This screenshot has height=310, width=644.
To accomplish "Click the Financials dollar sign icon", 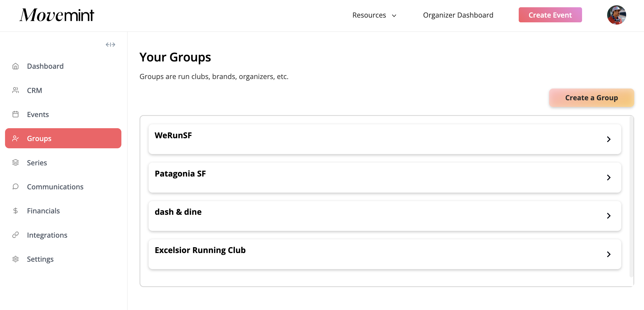I will coord(16,211).
